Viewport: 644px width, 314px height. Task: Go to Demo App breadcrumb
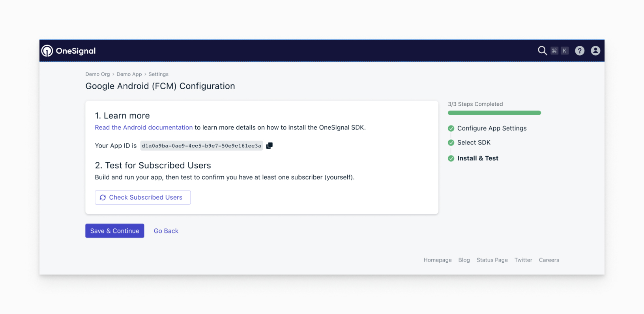pos(129,74)
